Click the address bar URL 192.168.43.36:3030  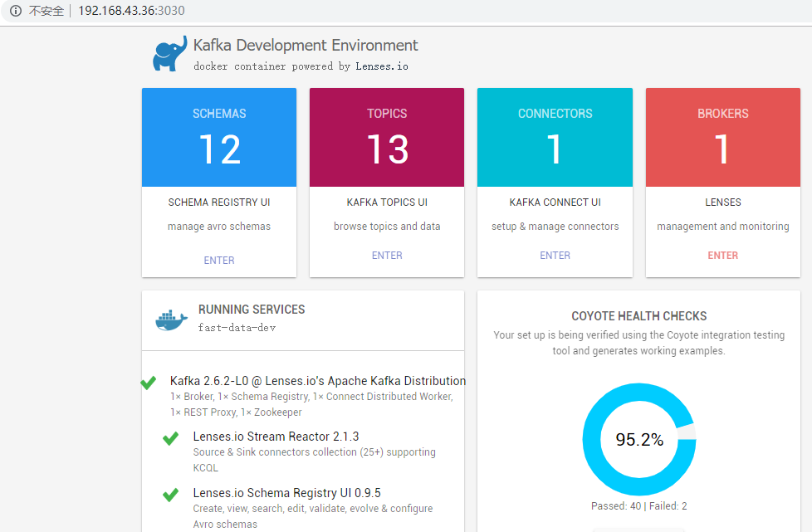click(x=131, y=11)
